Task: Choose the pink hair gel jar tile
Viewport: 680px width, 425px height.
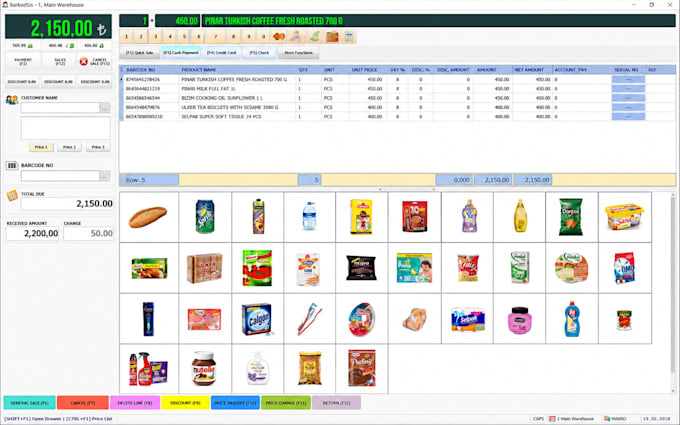Action: pyautogui.click(x=520, y=319)
